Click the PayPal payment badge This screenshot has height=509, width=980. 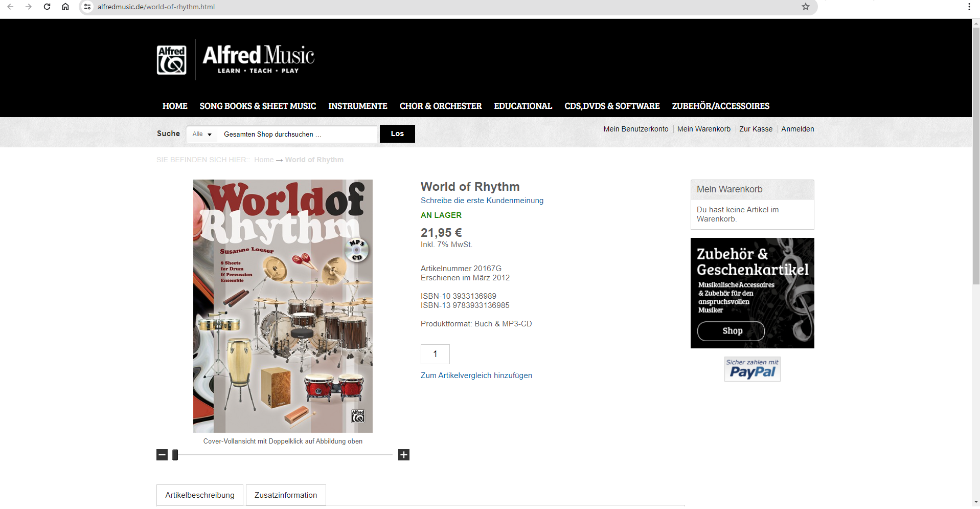pos(752,369)
